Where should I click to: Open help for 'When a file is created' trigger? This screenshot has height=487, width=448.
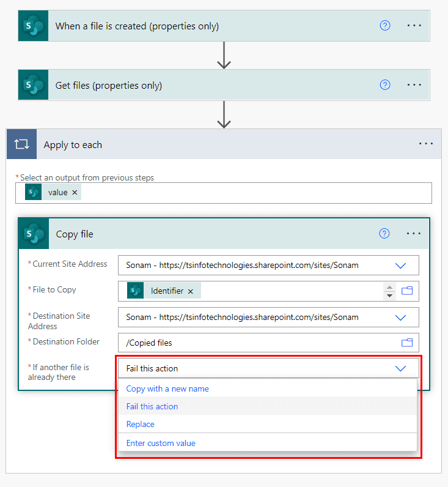tap(385, 26)
